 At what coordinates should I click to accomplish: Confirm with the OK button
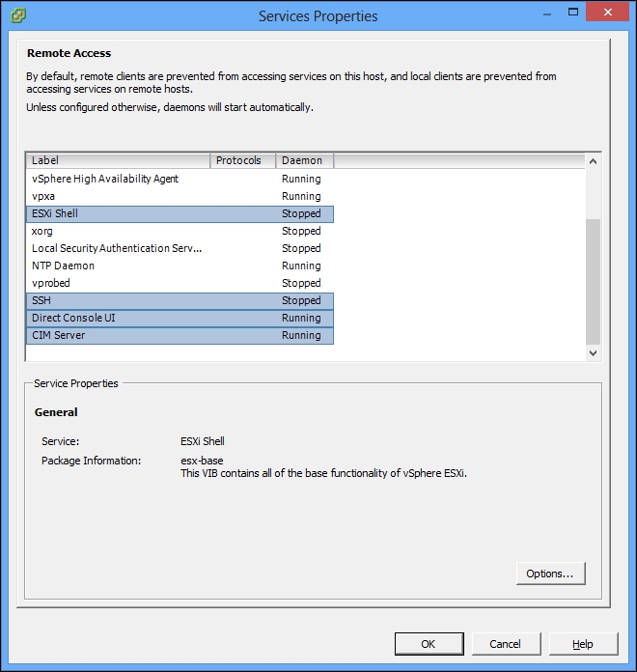pyautogui.click(x=429, y=644)
